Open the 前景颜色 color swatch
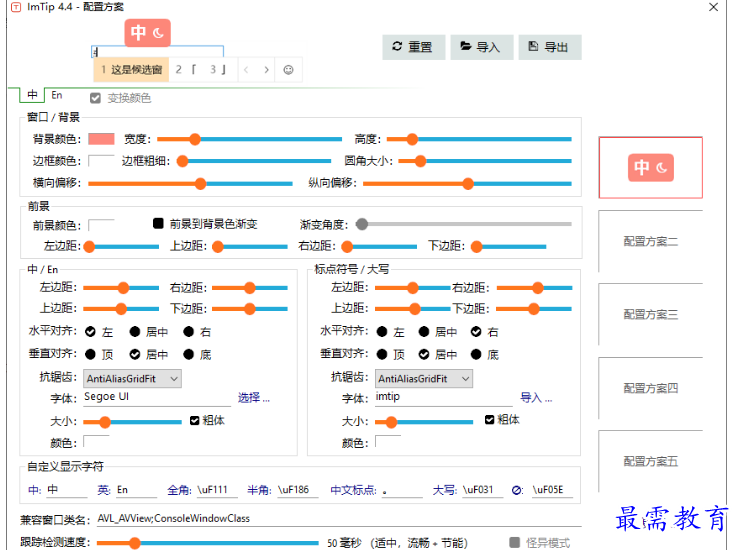 tap(101, 225)
